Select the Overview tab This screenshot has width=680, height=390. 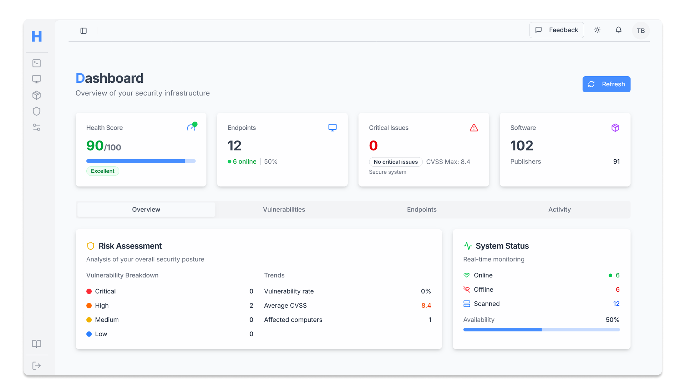pos(146,210)
